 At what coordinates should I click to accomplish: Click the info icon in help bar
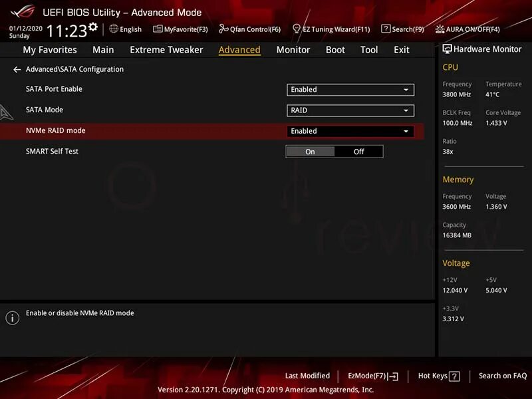13,318
